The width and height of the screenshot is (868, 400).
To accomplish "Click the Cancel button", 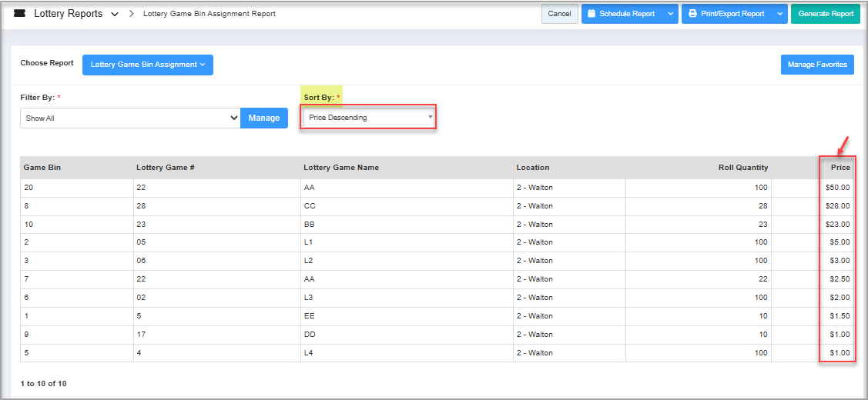I will (x=559, y=14).
